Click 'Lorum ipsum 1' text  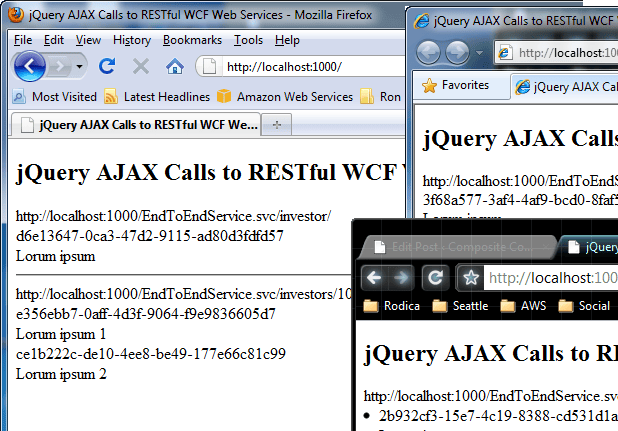pyautogui.click(x=61, y=334)
